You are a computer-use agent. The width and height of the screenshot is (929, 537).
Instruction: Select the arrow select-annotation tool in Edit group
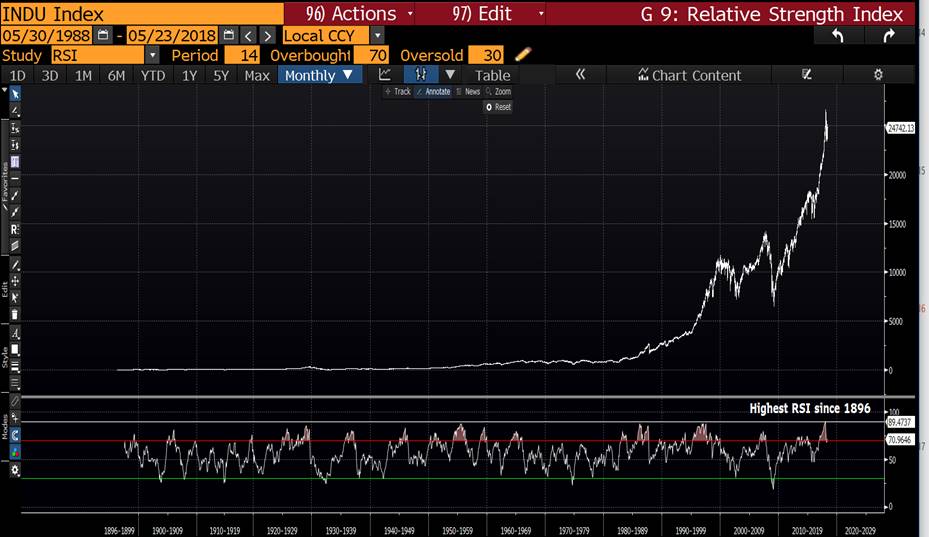(15, 298)
